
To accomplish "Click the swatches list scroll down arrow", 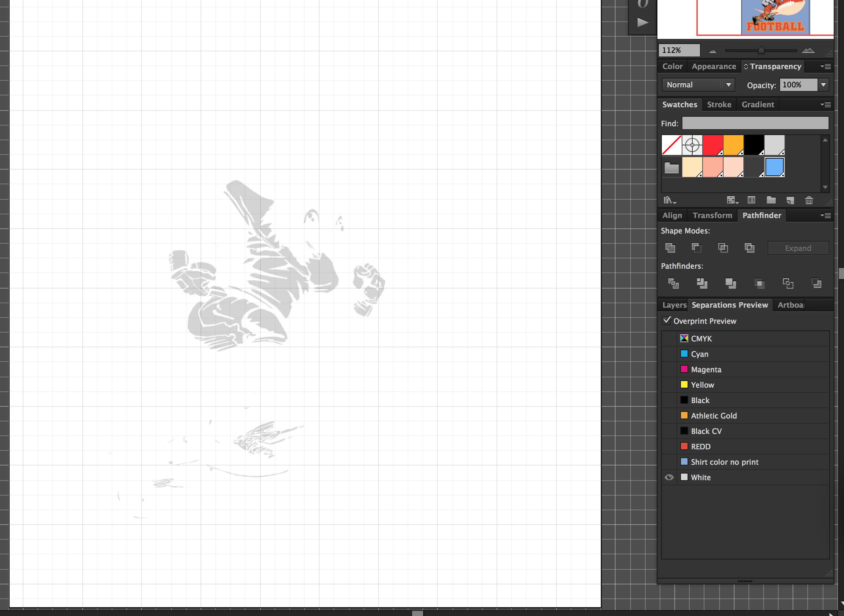I will [825, 187].
